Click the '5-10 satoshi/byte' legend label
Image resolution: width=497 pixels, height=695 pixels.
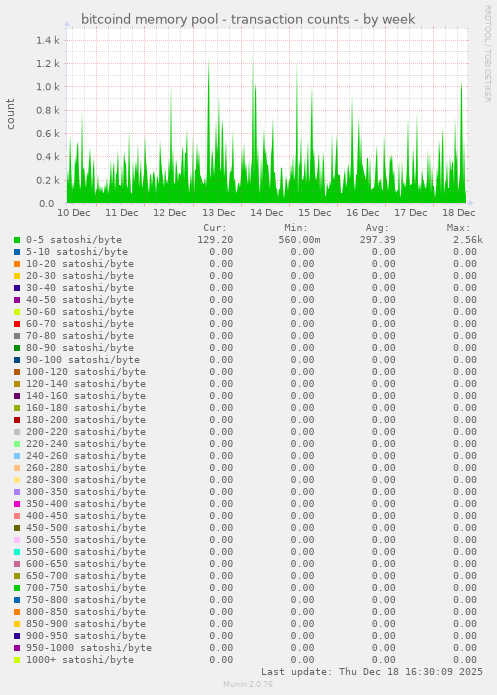pos(77,252)
